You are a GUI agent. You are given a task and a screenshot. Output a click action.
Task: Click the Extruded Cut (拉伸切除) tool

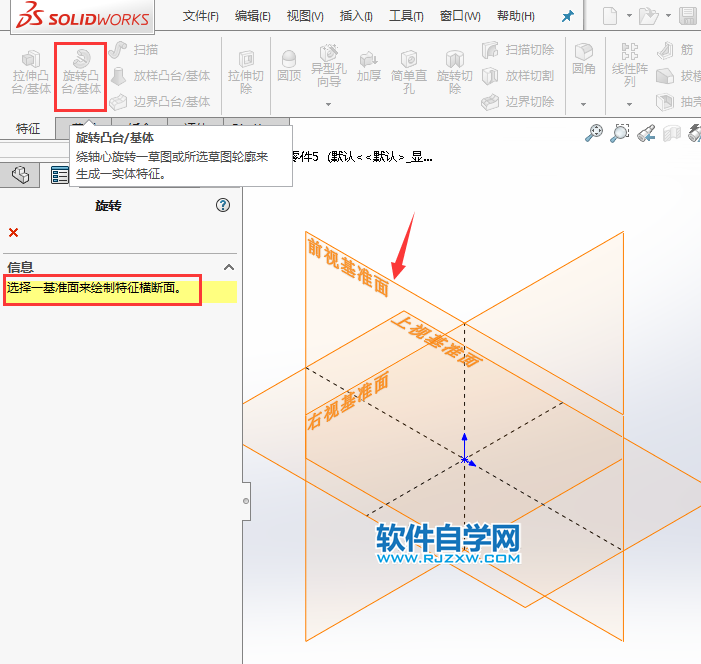245,72
